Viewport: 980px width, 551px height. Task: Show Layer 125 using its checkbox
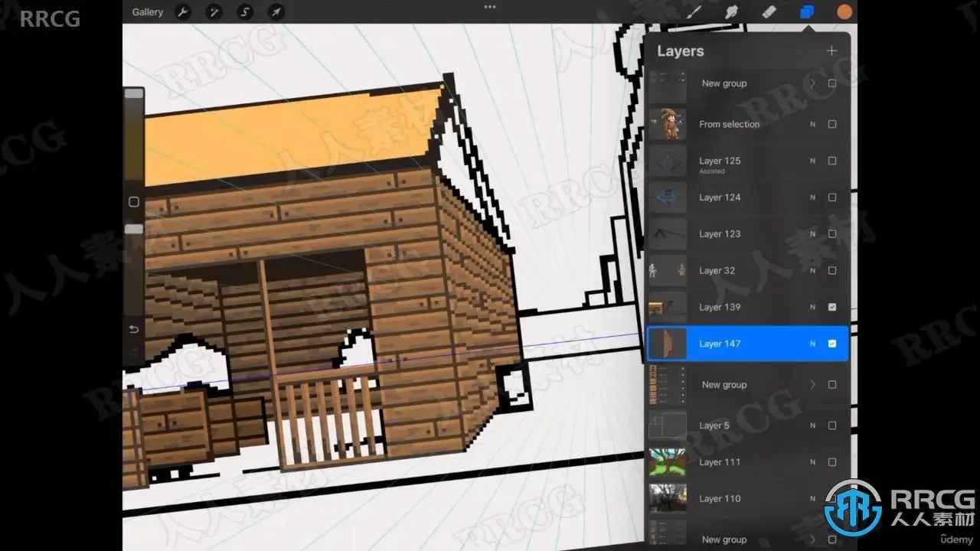[x=832, y=161]
